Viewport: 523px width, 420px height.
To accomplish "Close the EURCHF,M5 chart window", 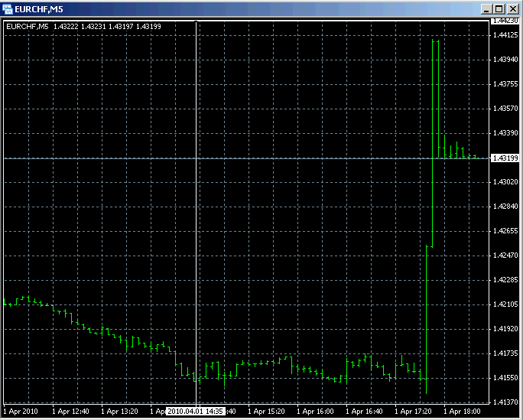I will 512,8.
